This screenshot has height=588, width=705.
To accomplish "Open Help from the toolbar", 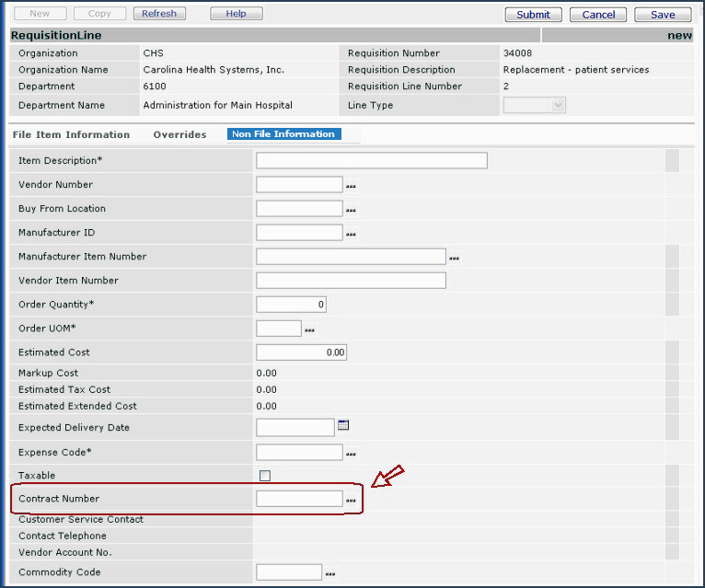I will 237,14.
